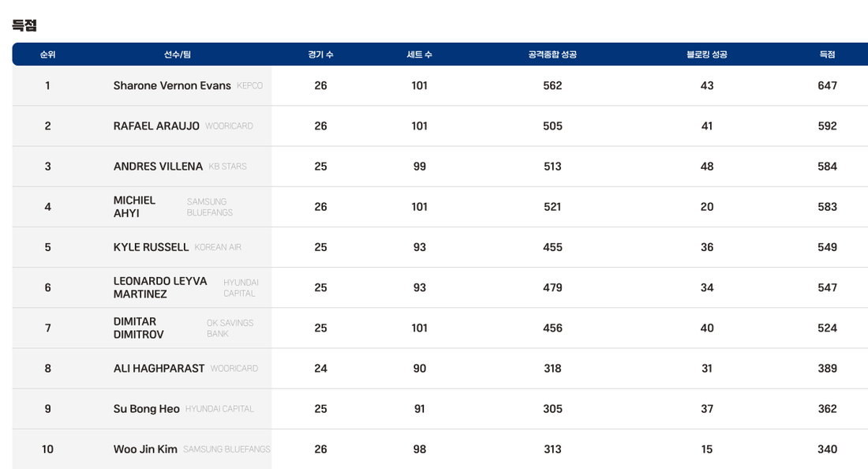Open Sharone Vernon Evans player profile
This screenshot has width=868, height=469.
[x=172, y=85]
